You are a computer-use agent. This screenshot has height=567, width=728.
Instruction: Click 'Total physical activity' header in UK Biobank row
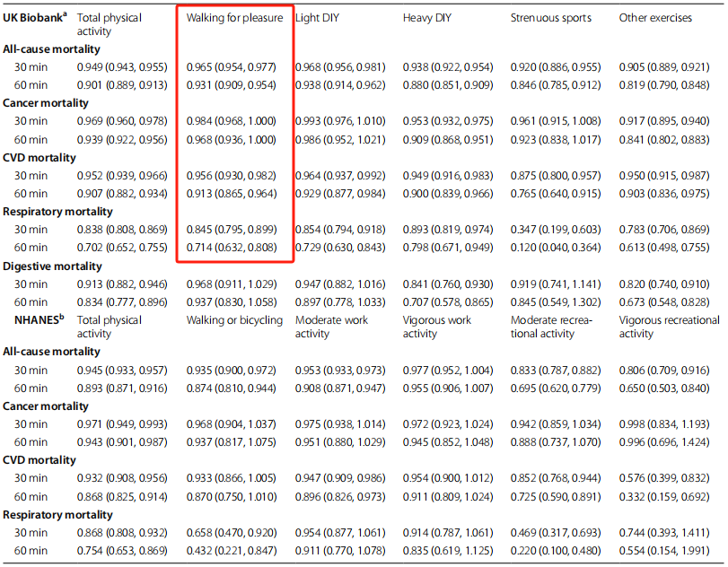pyautogui.click(x=110, y=24)
